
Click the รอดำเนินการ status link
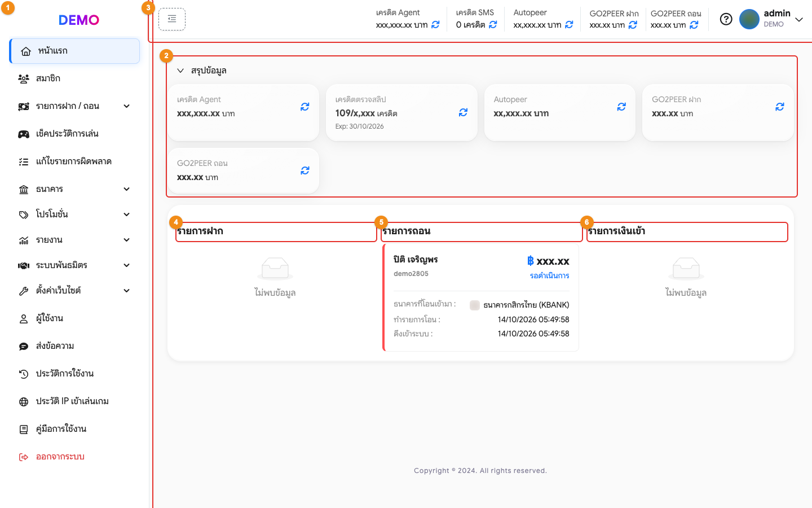(x=549, y=275)
